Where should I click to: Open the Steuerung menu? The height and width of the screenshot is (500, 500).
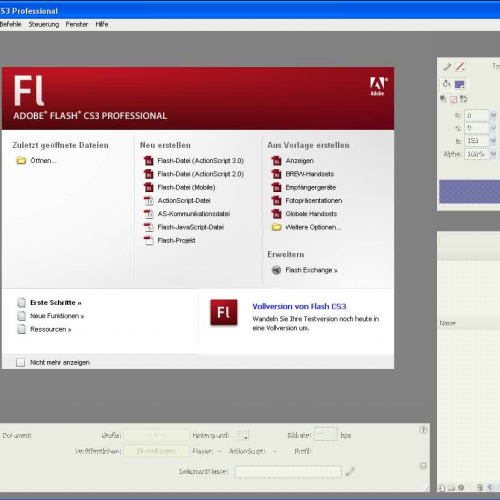44,24
